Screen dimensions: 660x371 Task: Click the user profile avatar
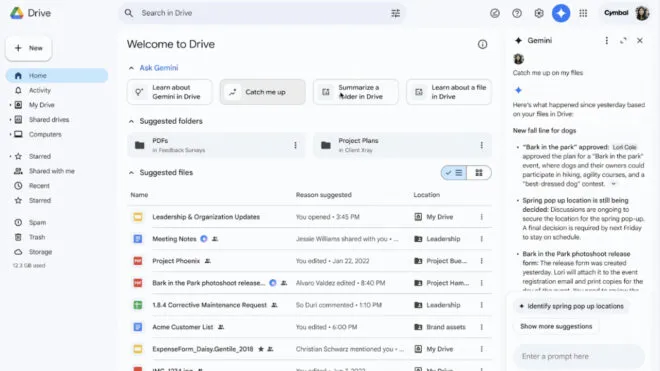click(642, 13)
